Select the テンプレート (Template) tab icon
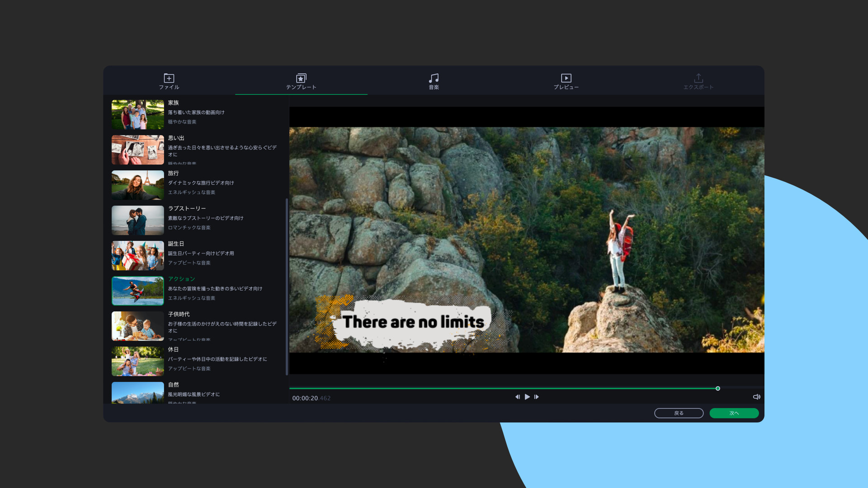This screenshot has width=868, height=488. 301,78
